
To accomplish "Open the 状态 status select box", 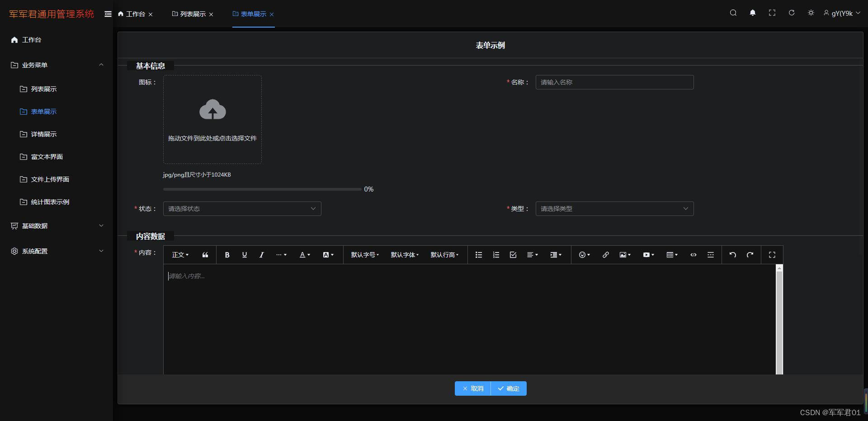I will pos(242,209).
